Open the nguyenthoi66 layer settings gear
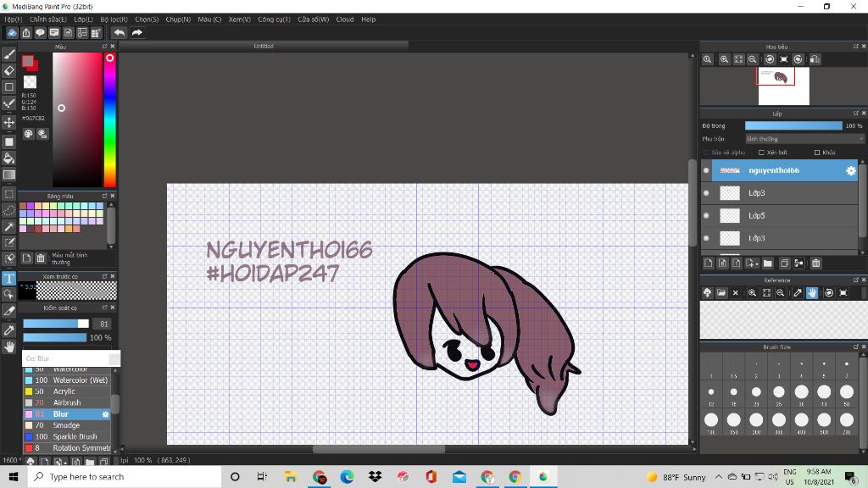 point(851,170)
